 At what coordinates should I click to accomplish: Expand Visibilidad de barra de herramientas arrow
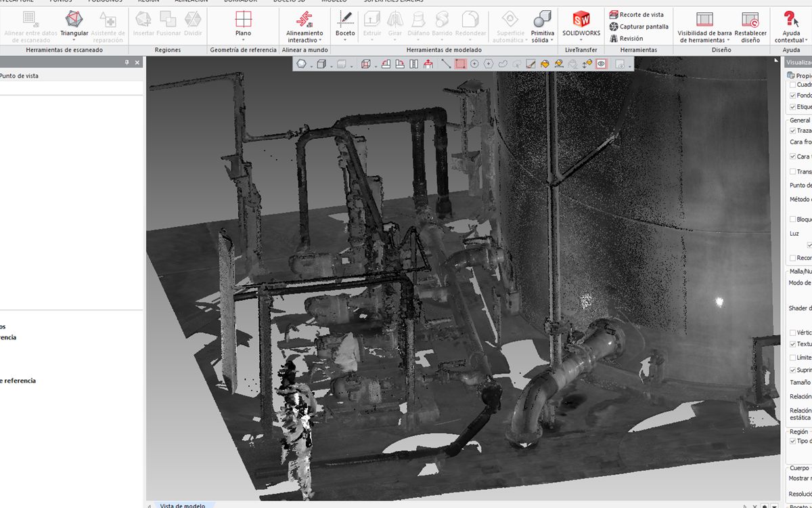point(728,41)
